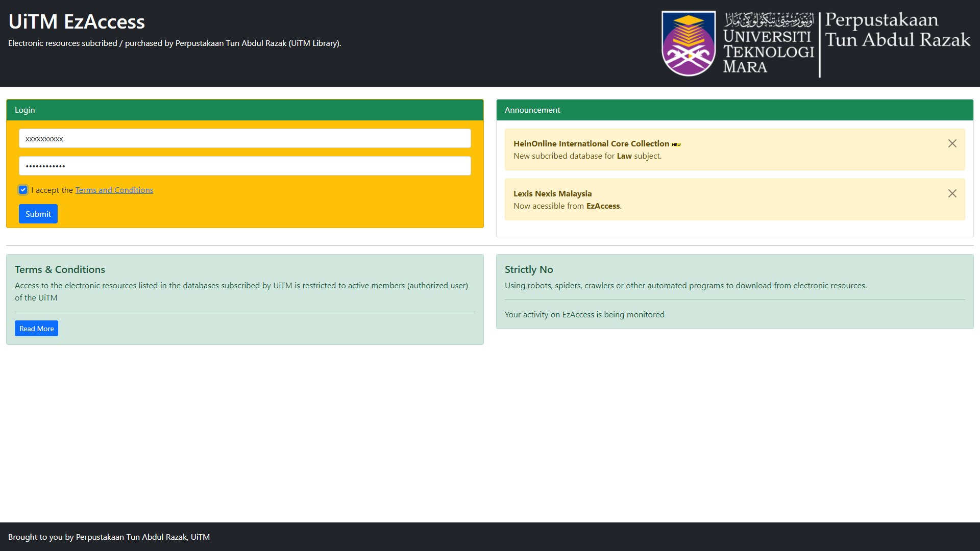Click the Perpustakaan Tun Abdul Razak logo text
This screenshot has height=551, width=980.
[897, 30]
